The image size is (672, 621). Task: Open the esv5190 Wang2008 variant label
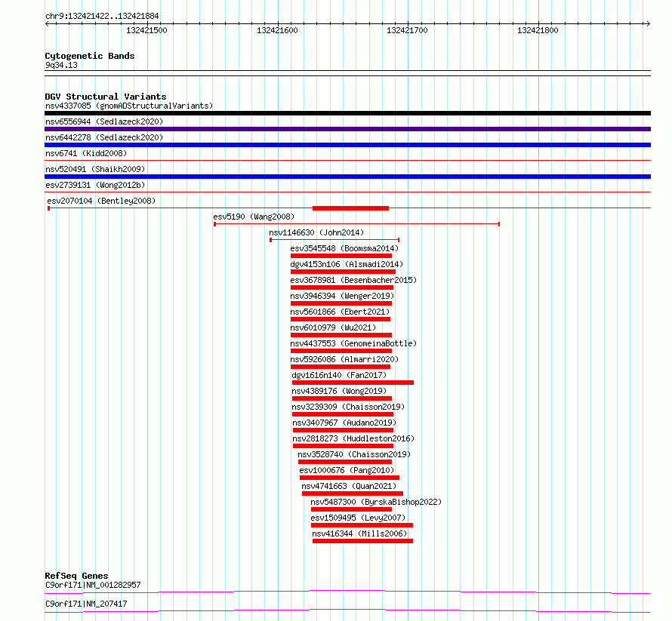[254, 217]
